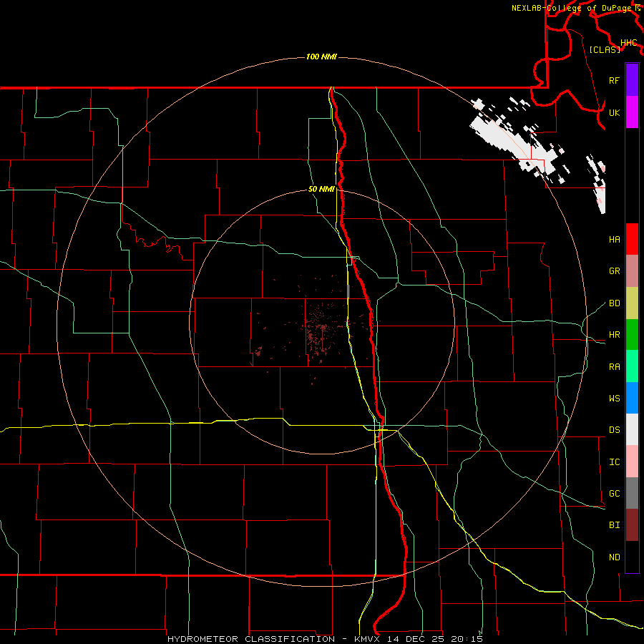Click the GC gray legend swatch
The image size is (644, 644).
coord(632,493)
